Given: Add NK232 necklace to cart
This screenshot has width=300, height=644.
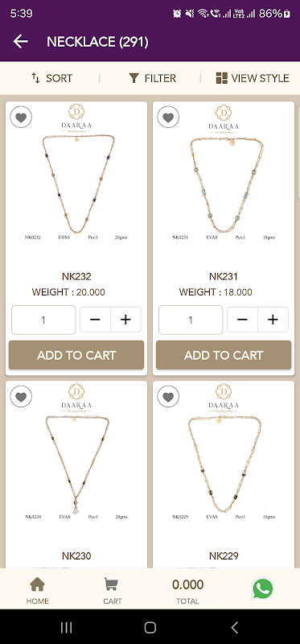Looking at the screenshot, I should coord(76,355).
